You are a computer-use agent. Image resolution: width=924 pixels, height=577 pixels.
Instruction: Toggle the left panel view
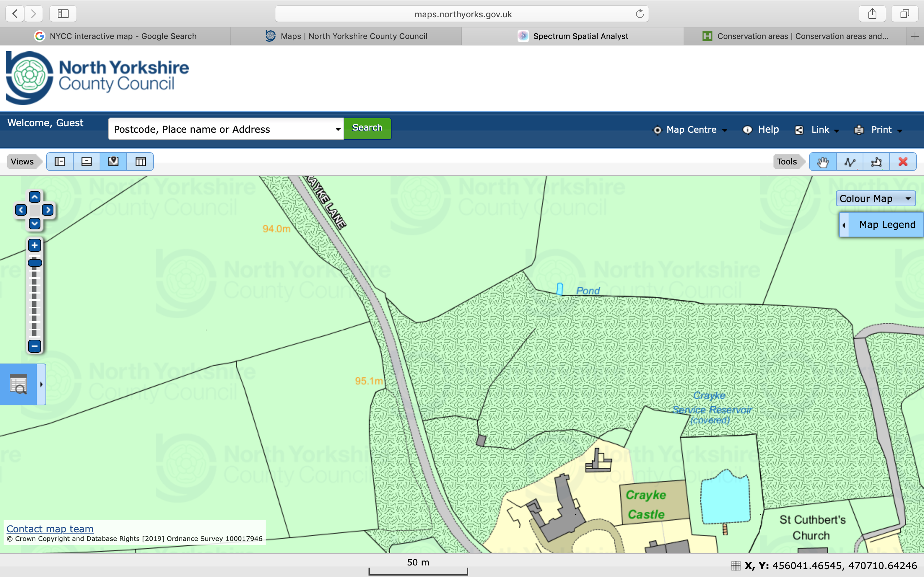pyautogui.click(x=60, y=162)
